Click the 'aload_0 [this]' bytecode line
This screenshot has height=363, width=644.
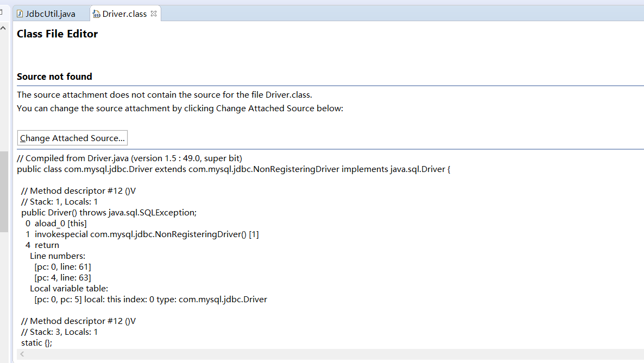(x=56, y=224)
